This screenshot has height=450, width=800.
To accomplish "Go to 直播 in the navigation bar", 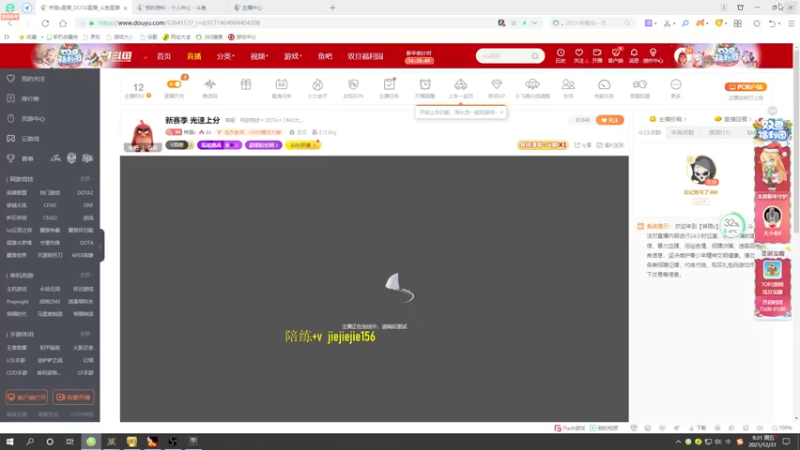I will pyautogui.click(x=194, y=56).
